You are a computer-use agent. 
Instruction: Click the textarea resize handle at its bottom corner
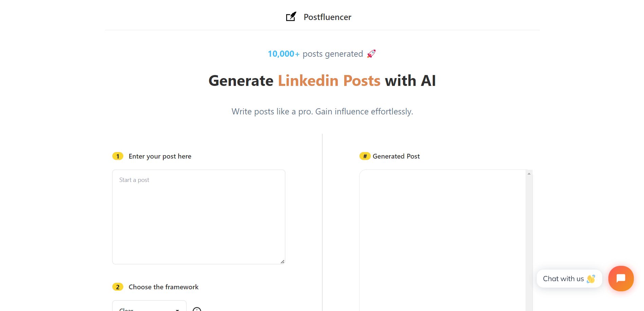282,261
